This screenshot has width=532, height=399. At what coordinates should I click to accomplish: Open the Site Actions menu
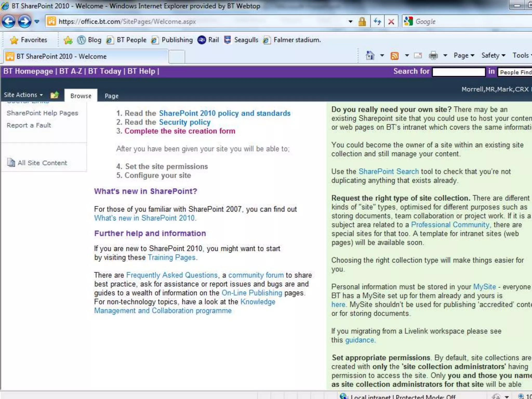pos(23,95)
